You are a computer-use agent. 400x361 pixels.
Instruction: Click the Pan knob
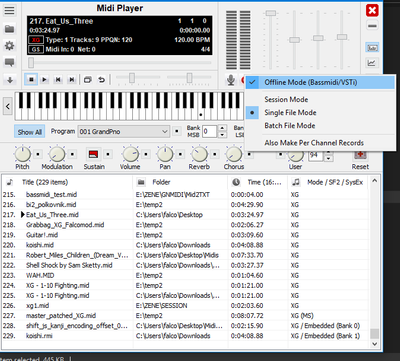(165, 154)
